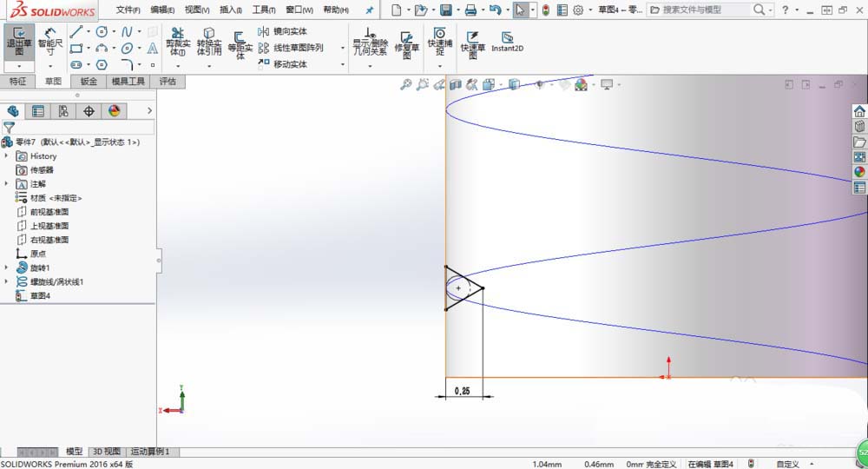
Task: Toggle the Rapid Sketch (快速草图) button
Action: [473, 43]
